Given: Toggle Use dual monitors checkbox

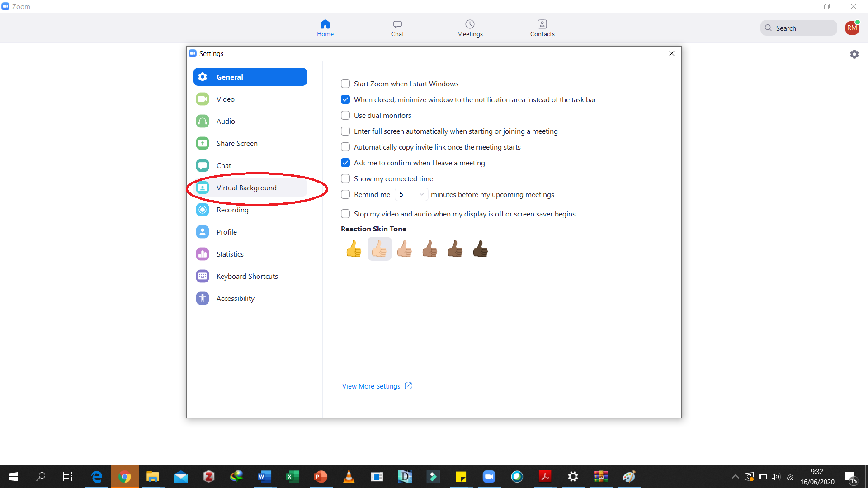Looking at the screenshot, I should (345, 115).
